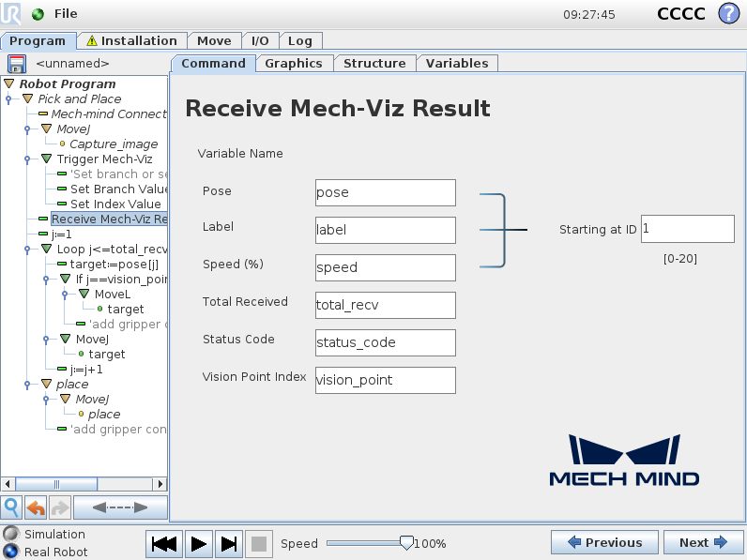This screenshot has height=560, width=747.
Task: Collapse the If j==vision_point node
Action: (66, 279)
